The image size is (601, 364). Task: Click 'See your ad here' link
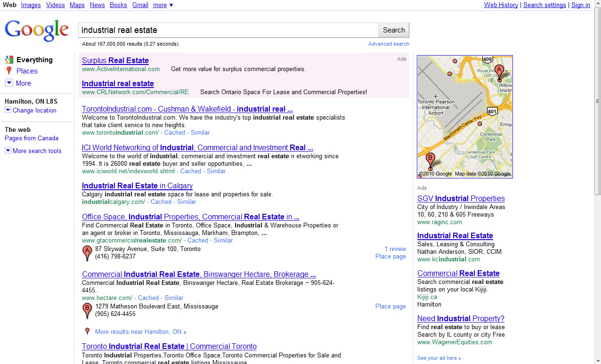point(439,358)
